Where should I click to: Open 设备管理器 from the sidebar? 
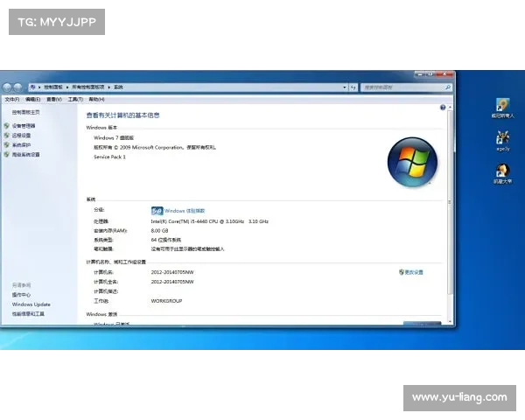(24, 126)
